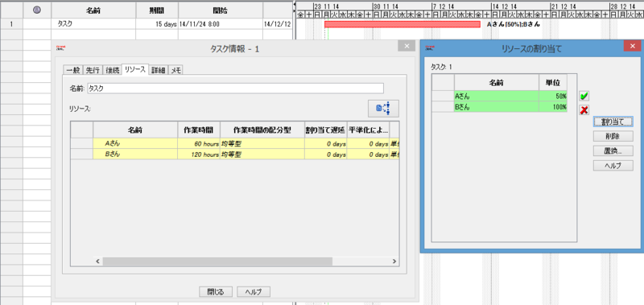Click the 14/11/24 8:00 start cell
Screen dimensions: 644x305
pos(220,24)
